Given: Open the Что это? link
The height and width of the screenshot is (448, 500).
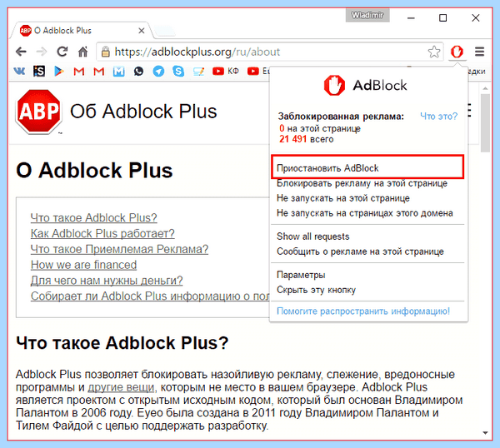Looking at the screenshot, I should pos(439,117).
